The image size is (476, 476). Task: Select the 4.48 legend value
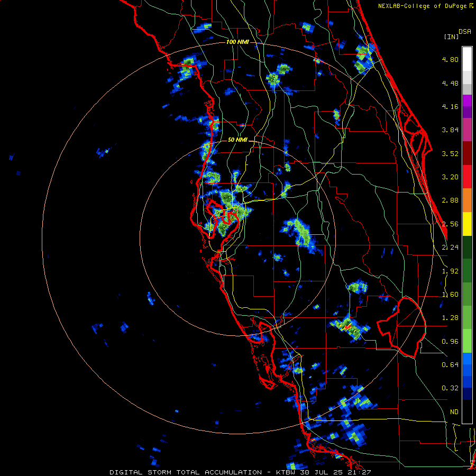tap(450, 83)
